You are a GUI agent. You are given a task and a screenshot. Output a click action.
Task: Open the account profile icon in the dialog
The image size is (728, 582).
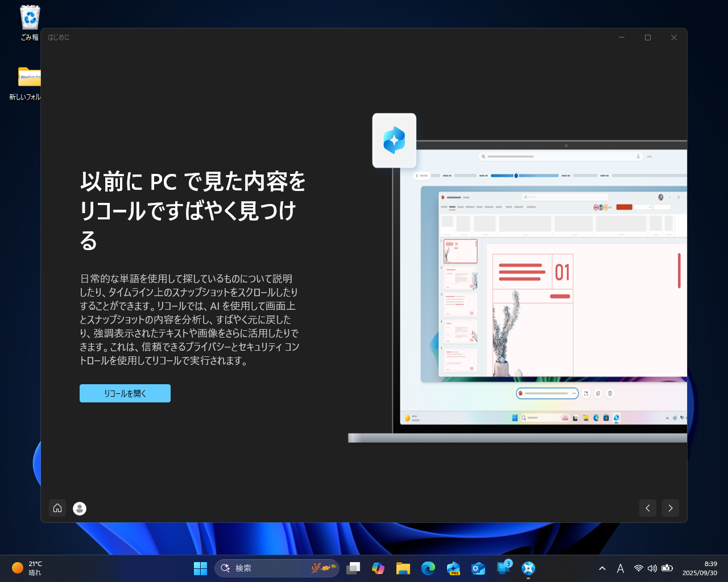[x=79, y=508]
